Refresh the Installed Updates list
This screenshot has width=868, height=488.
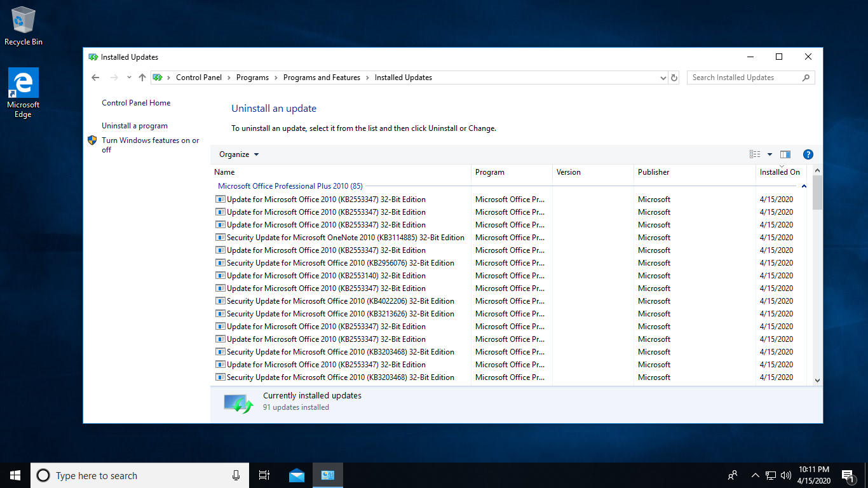[x=674, y=78]
